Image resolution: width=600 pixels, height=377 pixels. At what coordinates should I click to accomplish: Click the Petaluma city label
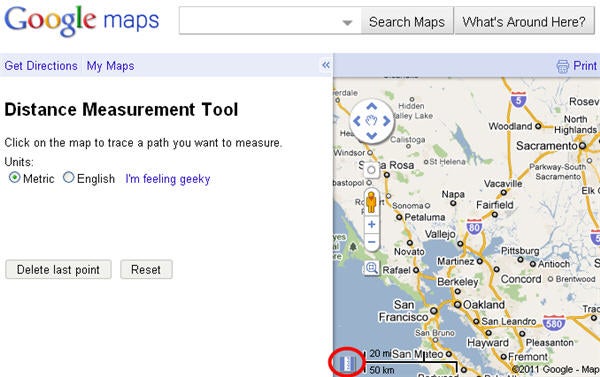[x=425, y=217]
